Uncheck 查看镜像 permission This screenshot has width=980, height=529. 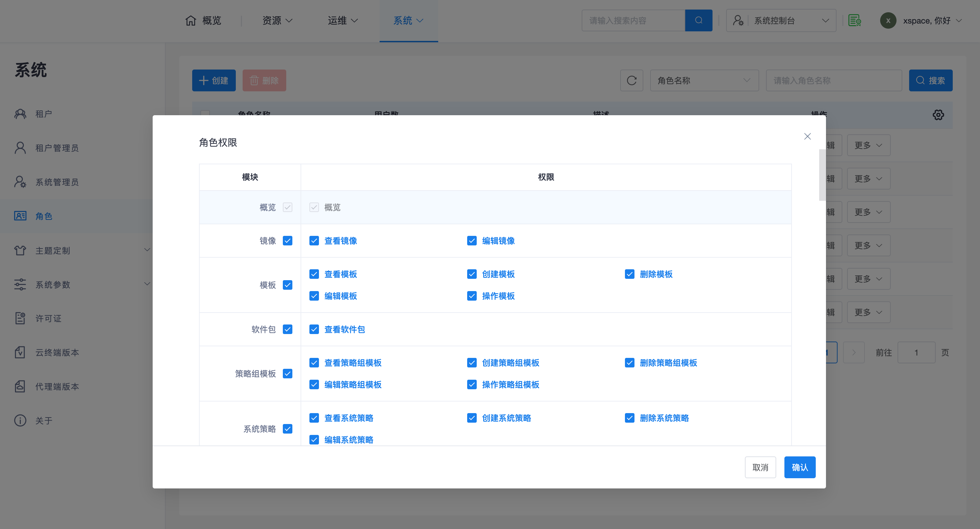pyautogui.click(x=314, y=241)
